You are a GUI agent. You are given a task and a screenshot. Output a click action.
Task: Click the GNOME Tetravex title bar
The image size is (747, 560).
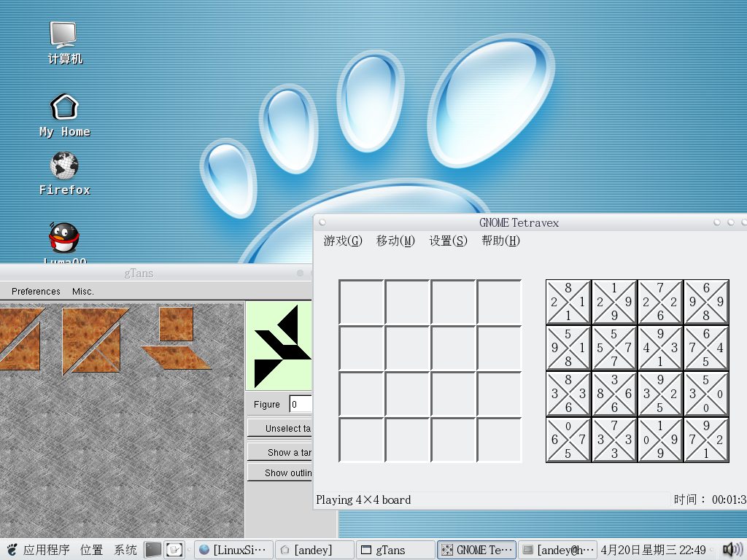tap(519, 222)
